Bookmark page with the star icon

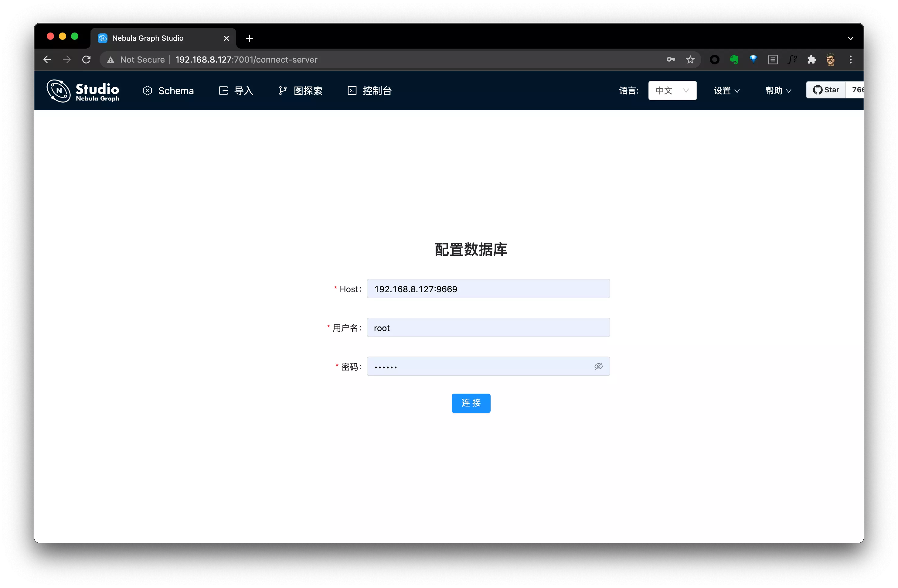(x=690, y=60)
